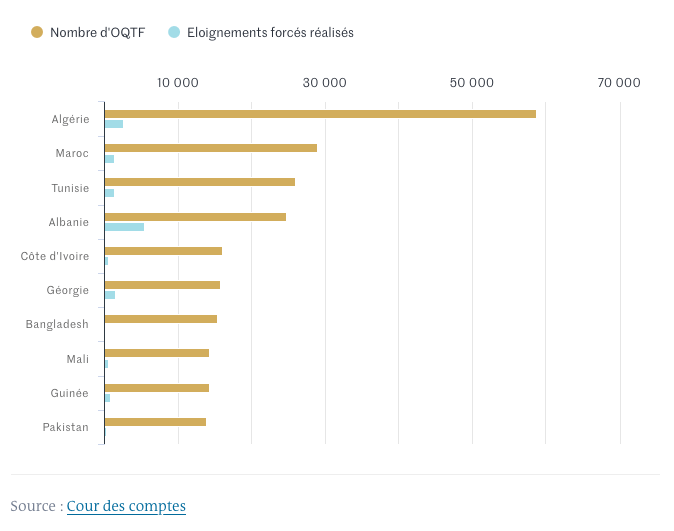Click the Géorgie OQTF gold bar
Image resolution: width=674 pixels, height=531 pixels.
162,285
